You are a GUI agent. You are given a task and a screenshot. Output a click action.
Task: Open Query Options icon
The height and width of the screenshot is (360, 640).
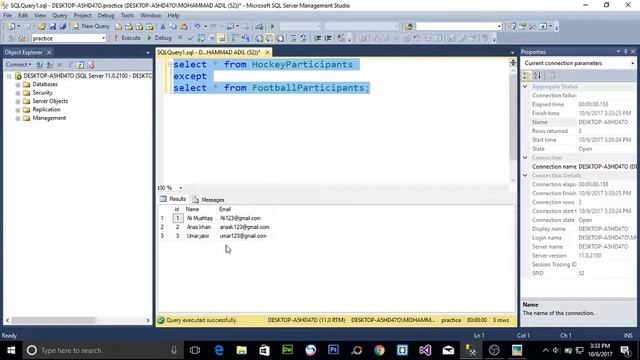pos(211,38)
